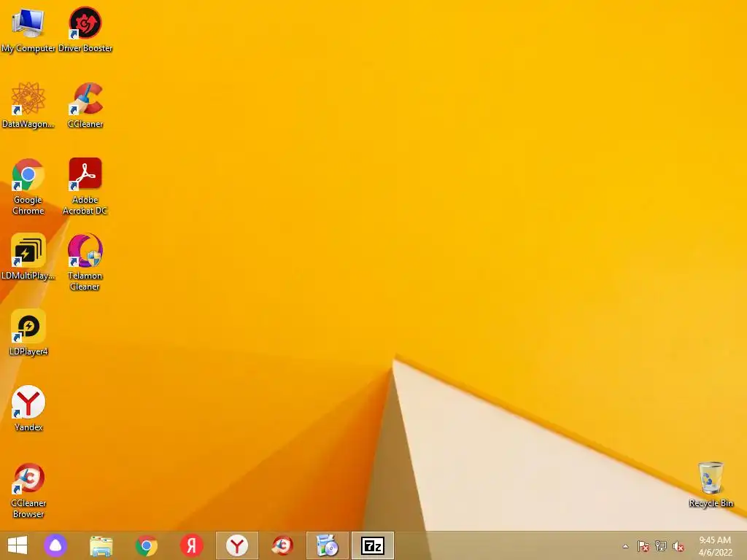Open File Explorer from the taskbar

click(101, 545)
